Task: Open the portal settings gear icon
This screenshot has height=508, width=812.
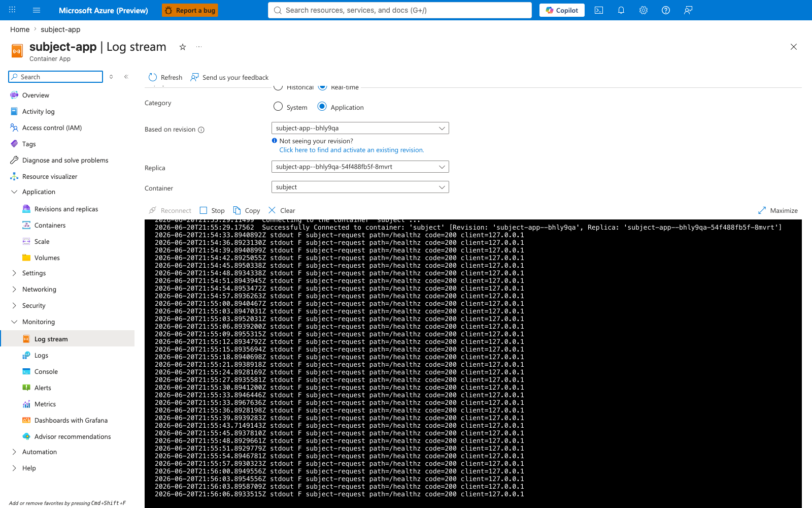Action: (x=644, y=10)
